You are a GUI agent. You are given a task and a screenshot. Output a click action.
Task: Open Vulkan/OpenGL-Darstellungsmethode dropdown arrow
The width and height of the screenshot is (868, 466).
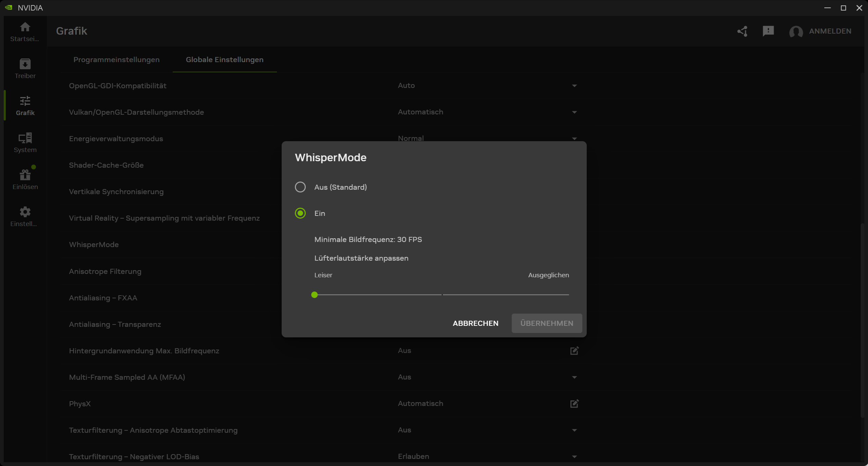pyautogui.click(x=574, y=112)
